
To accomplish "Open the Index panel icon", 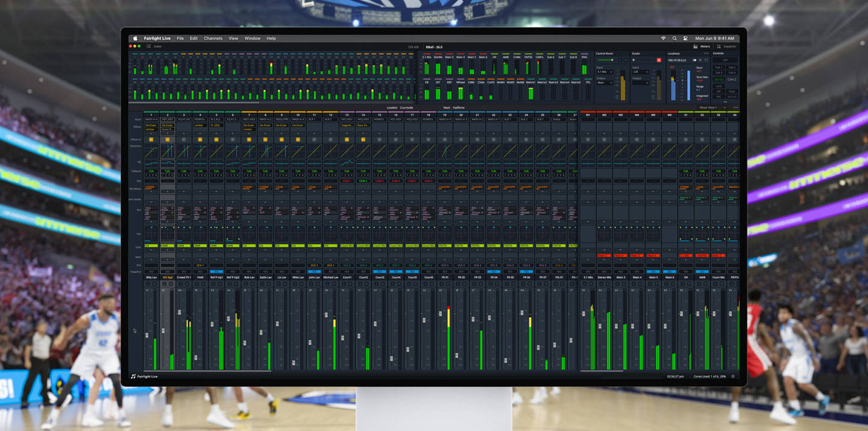I will click(x=149, y=46).
